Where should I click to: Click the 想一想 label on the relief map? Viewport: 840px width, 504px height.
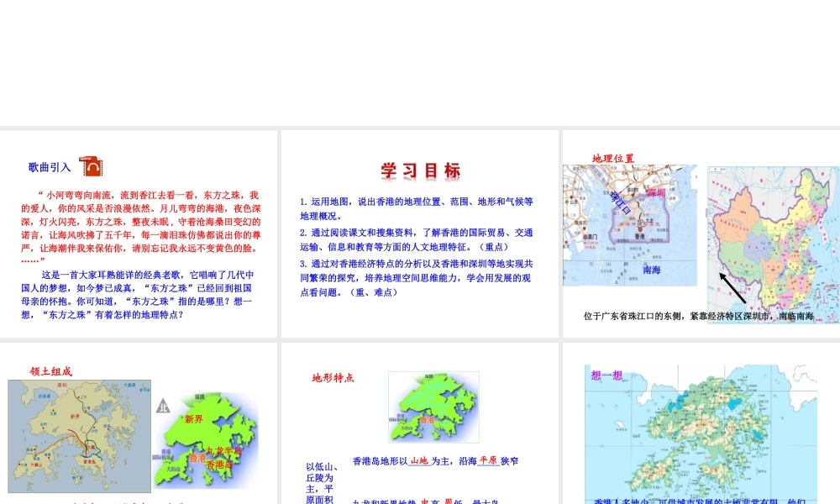(606, 375)
